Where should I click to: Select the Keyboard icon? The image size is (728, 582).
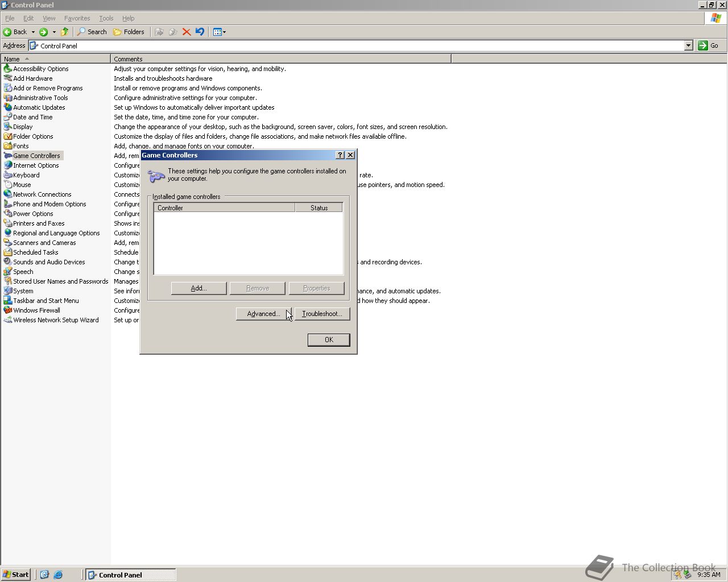pyautogui.click(x=7, y=175)
